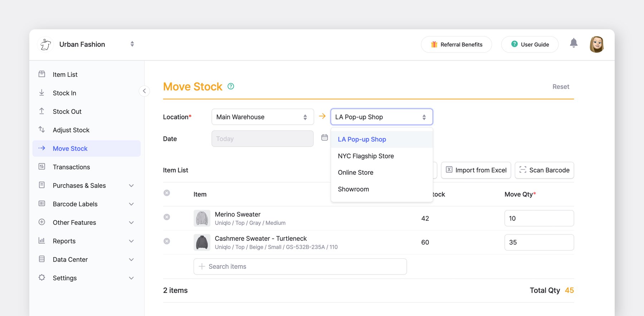Remove the Merino Sweater row
644x316 pixels.
[167, 217]
